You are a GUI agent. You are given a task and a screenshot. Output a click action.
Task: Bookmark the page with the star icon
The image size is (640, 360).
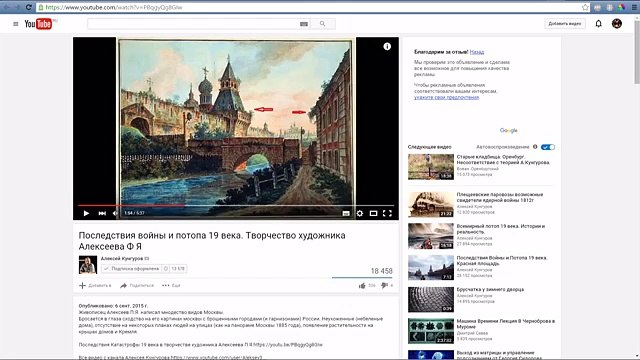585,7
